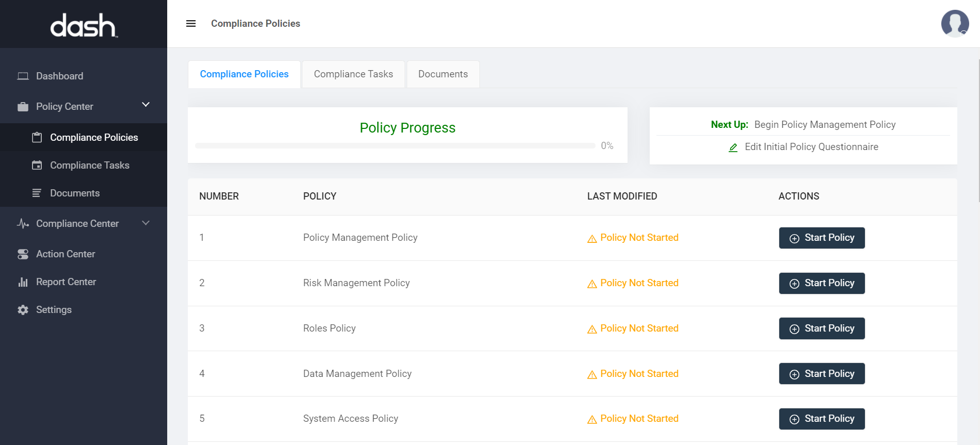Screen dimensions: 980x445
Task: Start the Policy Management Policy
Action: click(822, 238)
